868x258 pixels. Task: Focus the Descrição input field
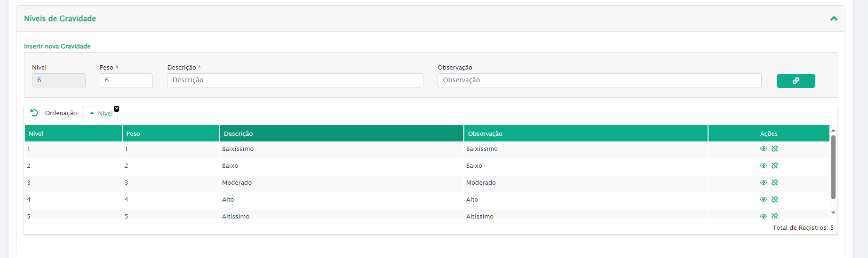[295, 80]
